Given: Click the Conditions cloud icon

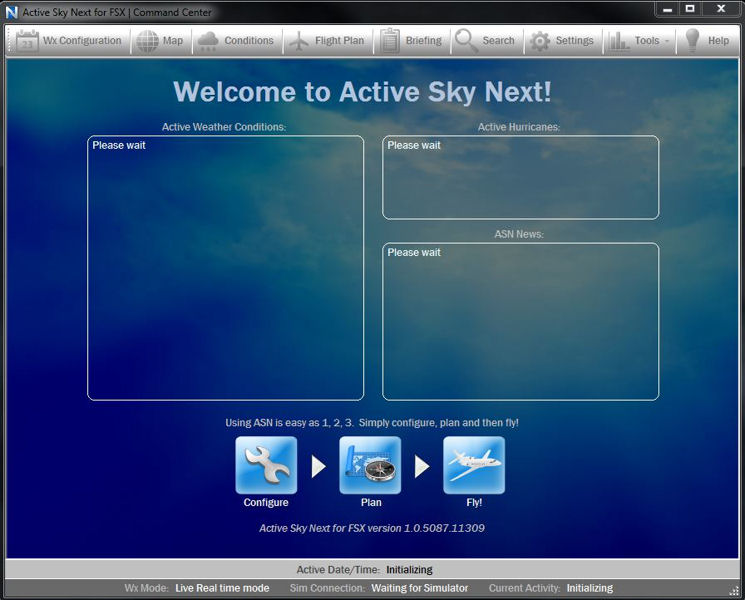Looking at the screenshot, I should pos(208,41).
